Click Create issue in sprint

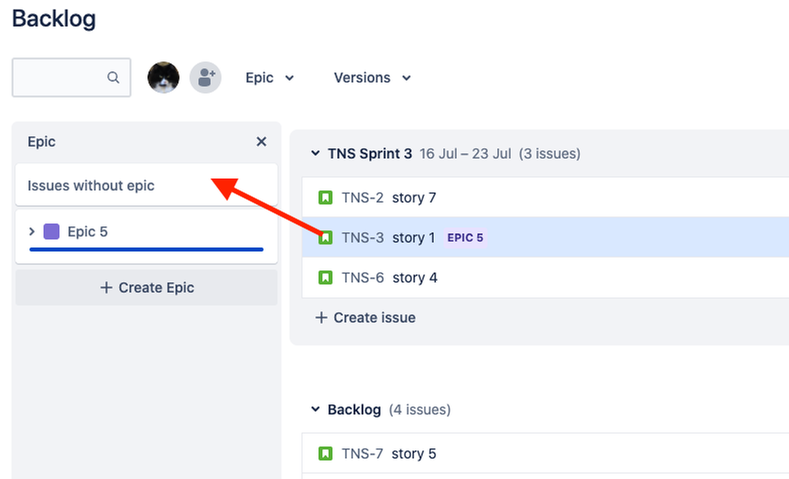[365, 317]
